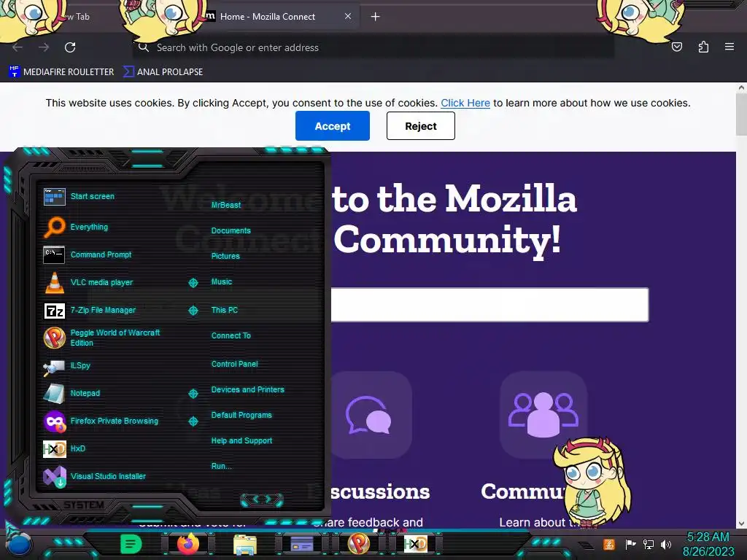Open network icon in system tray

click(x=649, y=544)
